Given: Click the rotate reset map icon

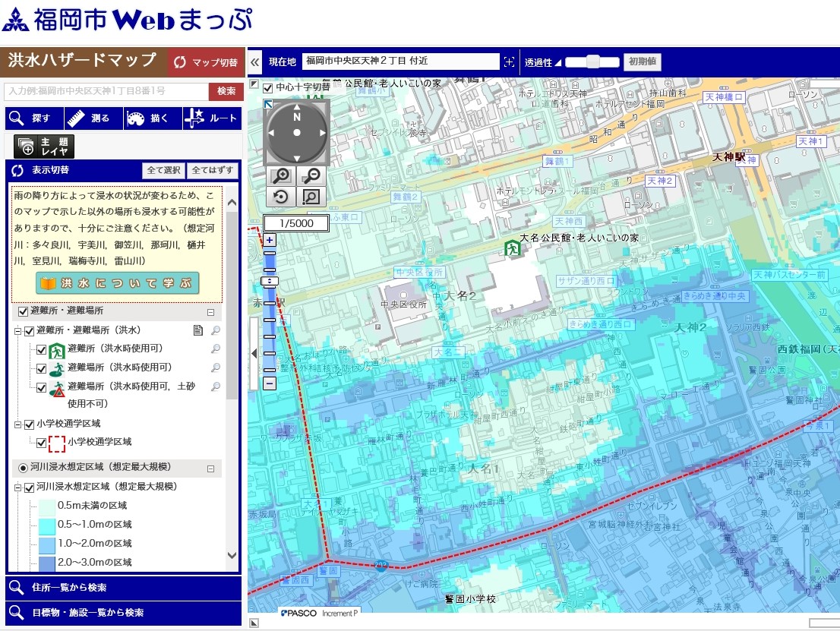Looking at the screenshot, I should 281,197.
